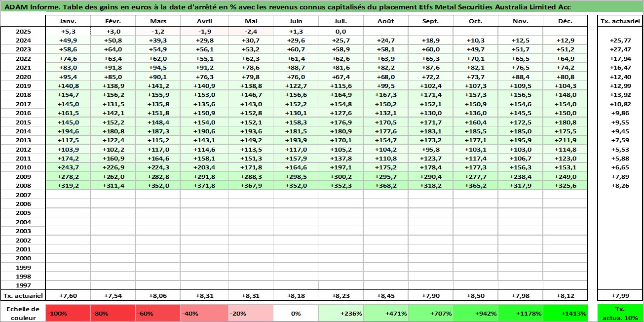This screenshot has height=322, width=644.
Task: Click the 'Tx. actua. 10%' green cell
Action: click(x=620, y=313)
